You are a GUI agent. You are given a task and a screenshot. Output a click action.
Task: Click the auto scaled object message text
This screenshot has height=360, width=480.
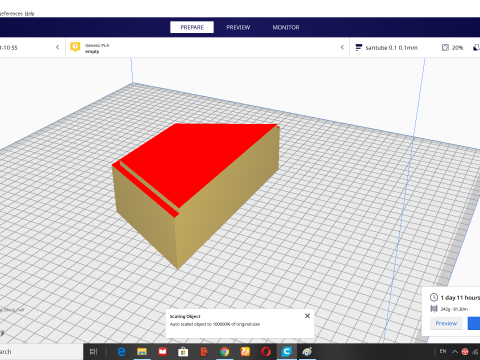(x=215, y=324)
